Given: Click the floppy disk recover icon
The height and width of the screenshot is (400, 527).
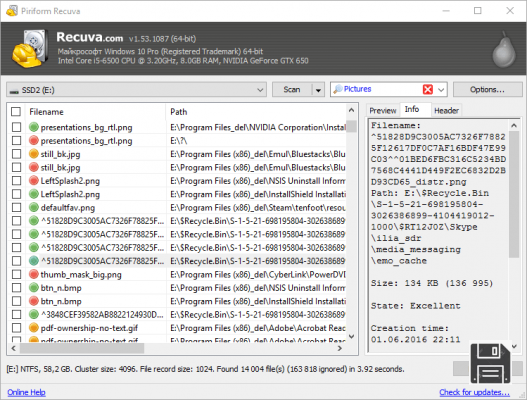Looking at the screenshot, I should click(490, 363).
